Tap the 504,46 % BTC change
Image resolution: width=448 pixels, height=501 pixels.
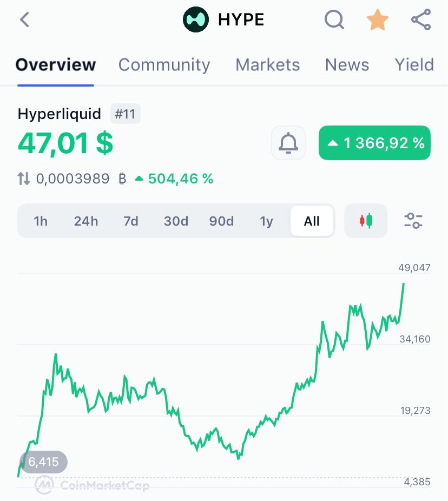(x=174, y=179)
